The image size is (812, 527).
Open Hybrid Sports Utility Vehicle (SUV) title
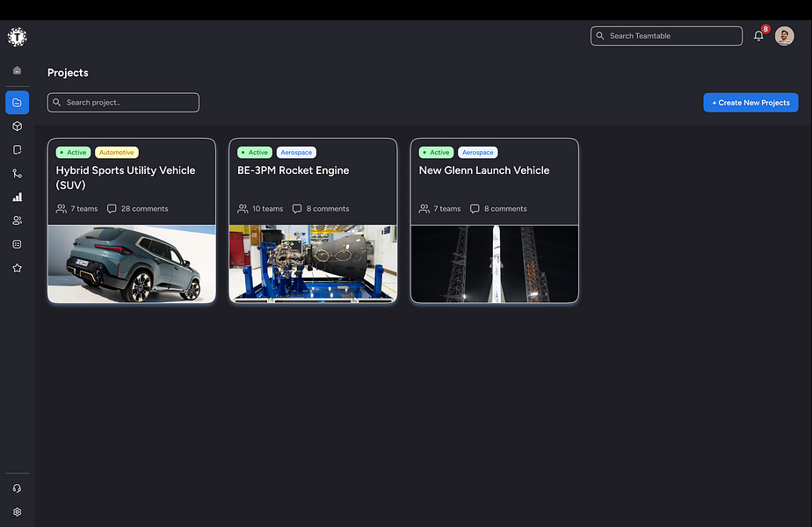pos(126,177)
